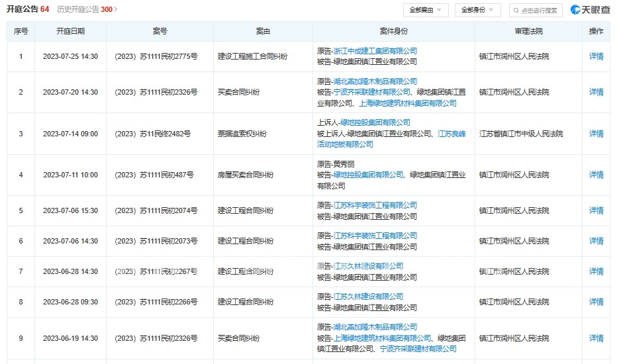
Task: Click 江苏科宇装饰工程有限公司 in row 5
Action: 375,205
